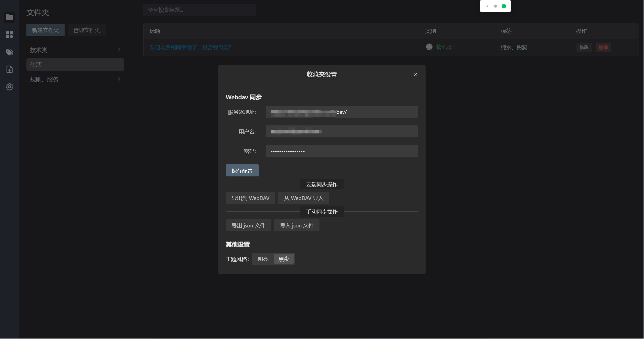The width and height of the screenshot is (644, 339).
Task: Close the 收藏夹设置 dialog
Action: [x=416, y=74]
